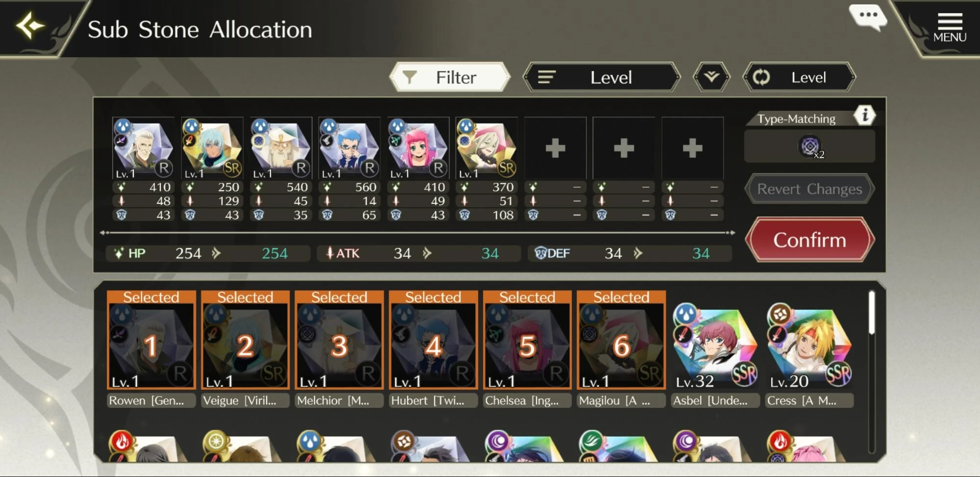Open the MENU hamburger icon
This screenshot has height=477, width=980.
950,27
